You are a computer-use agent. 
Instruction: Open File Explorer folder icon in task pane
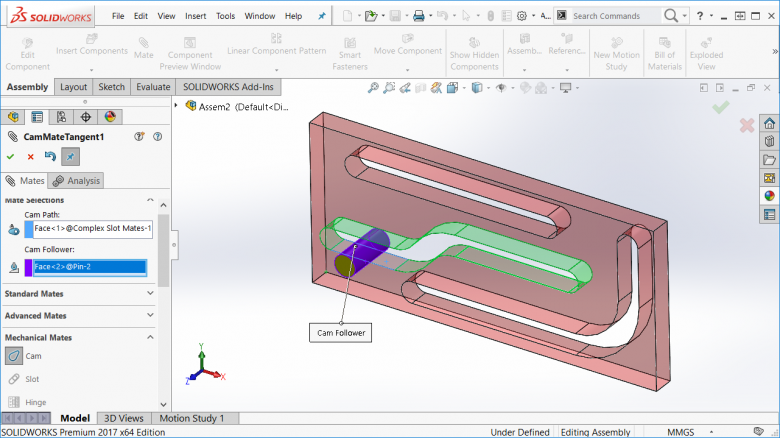point(769,160)
